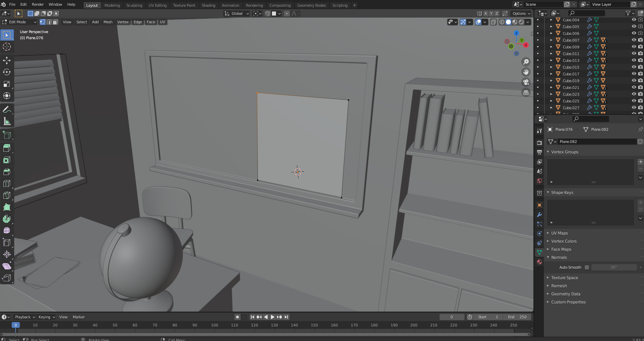This screenshot has height=341, width=644.
Task: Click the viewport zoom magnifier icon
Action: (x=526, y=62)
